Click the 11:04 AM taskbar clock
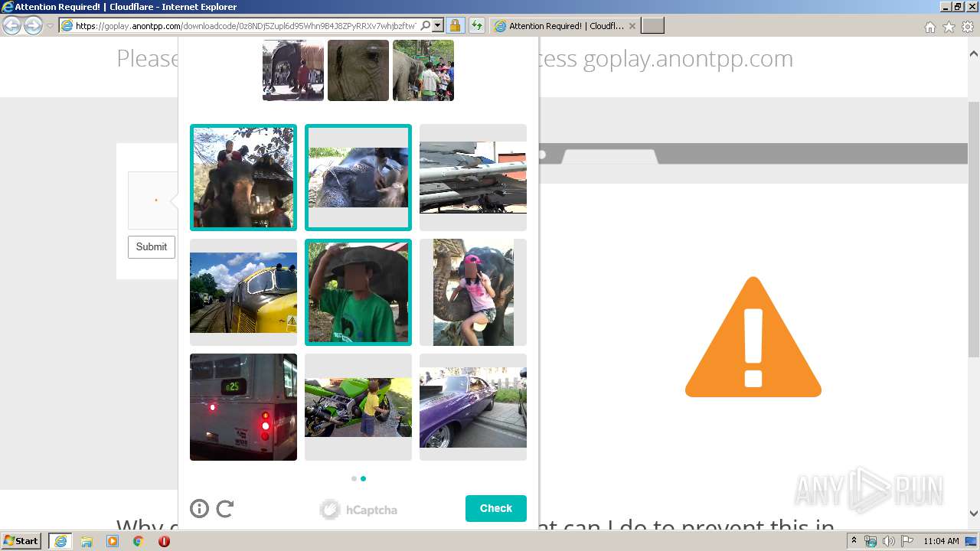 tap(941, 541)
